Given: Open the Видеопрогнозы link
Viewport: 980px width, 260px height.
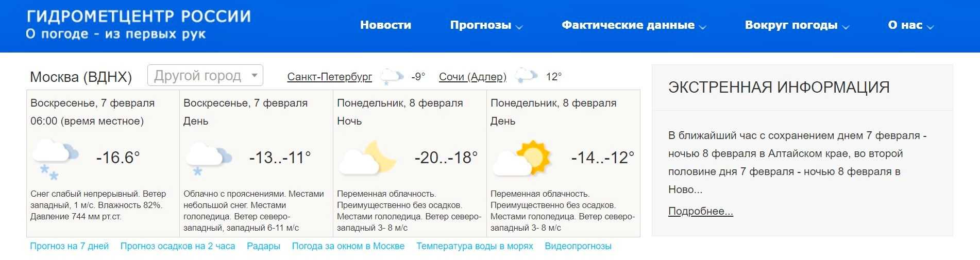Looking at the screenshot, I should tap(578, 246).
